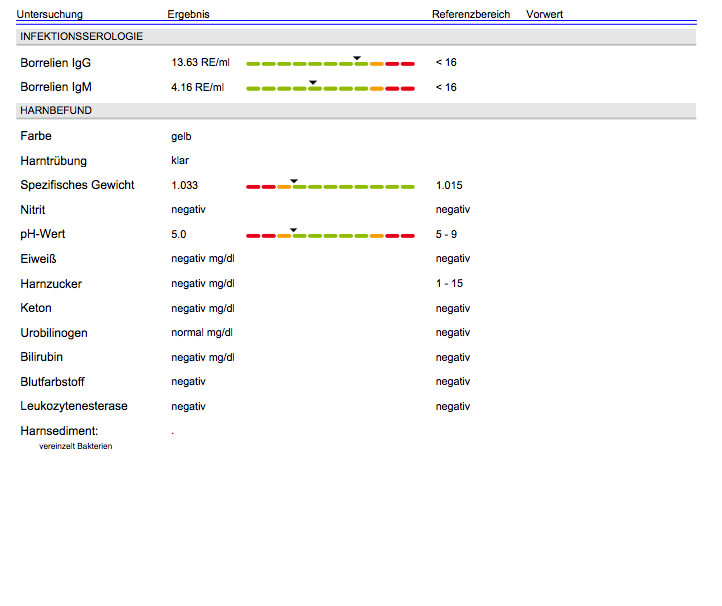
Task: Click the Farbe result 'gelb'
Action: point(181,136)
